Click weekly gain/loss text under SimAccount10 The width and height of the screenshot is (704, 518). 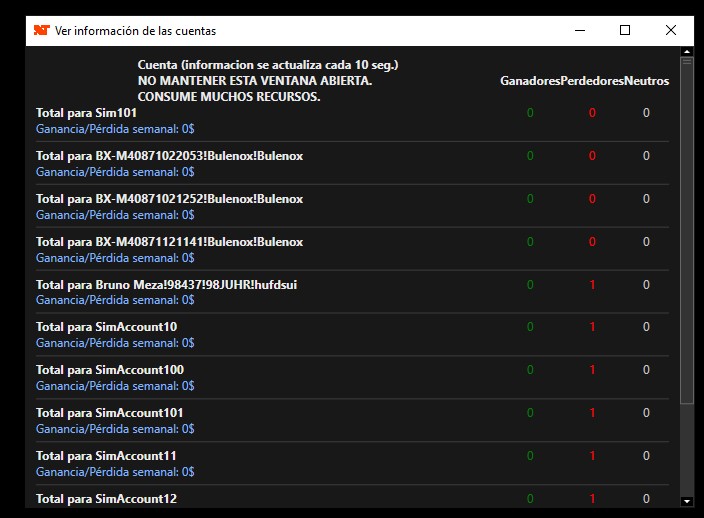click(x=115, y=343)
